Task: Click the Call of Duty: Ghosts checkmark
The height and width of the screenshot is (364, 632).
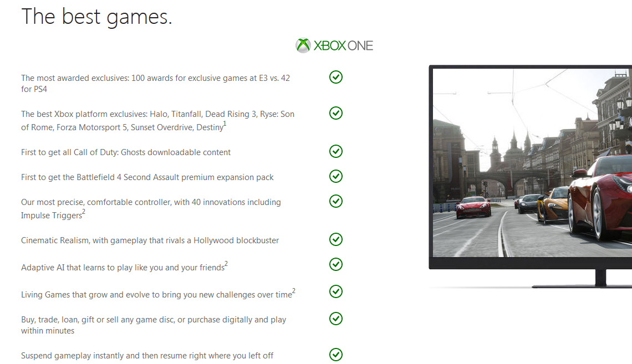Action: 336,151
